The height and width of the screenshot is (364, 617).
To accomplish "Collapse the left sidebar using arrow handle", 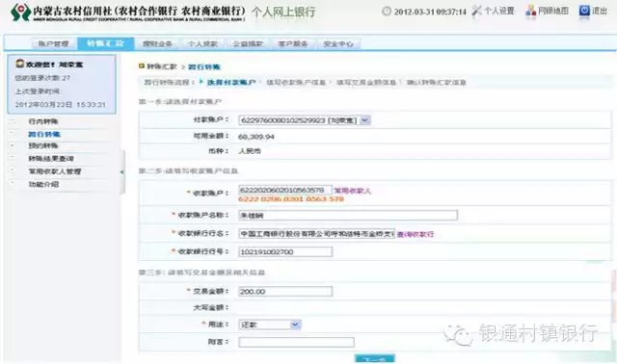I will point(122,171).
